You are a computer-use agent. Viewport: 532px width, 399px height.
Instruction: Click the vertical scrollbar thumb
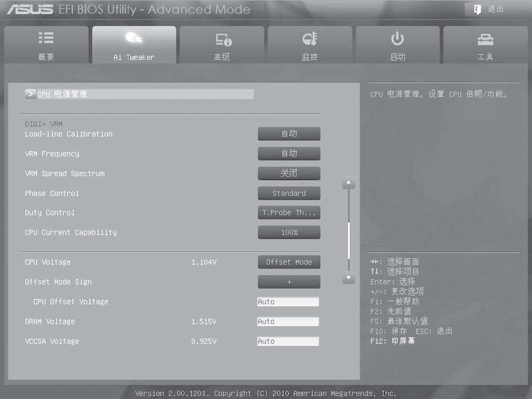coord(349,240)
